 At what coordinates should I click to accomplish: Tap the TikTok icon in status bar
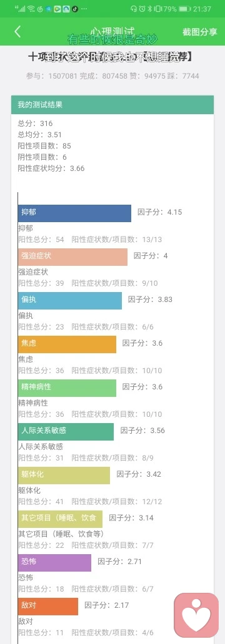click(x=75, y=9)
